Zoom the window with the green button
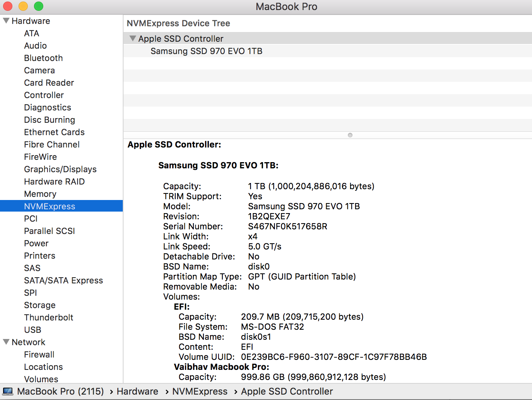The image size is (532, 400). tap(39, 6)
